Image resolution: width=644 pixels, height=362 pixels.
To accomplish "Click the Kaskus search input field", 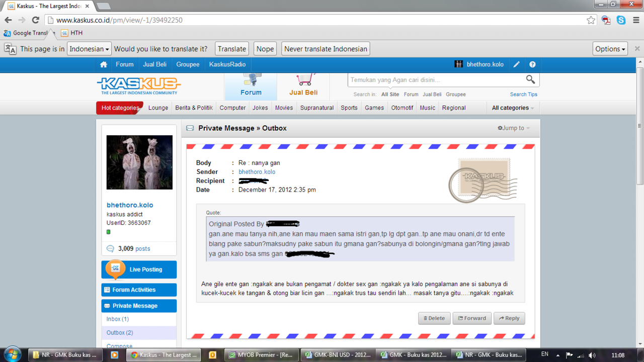I will coord(437,79).
